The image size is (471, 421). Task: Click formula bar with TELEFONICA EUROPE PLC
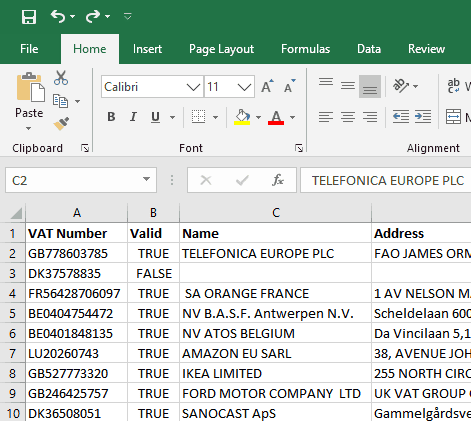386,180
